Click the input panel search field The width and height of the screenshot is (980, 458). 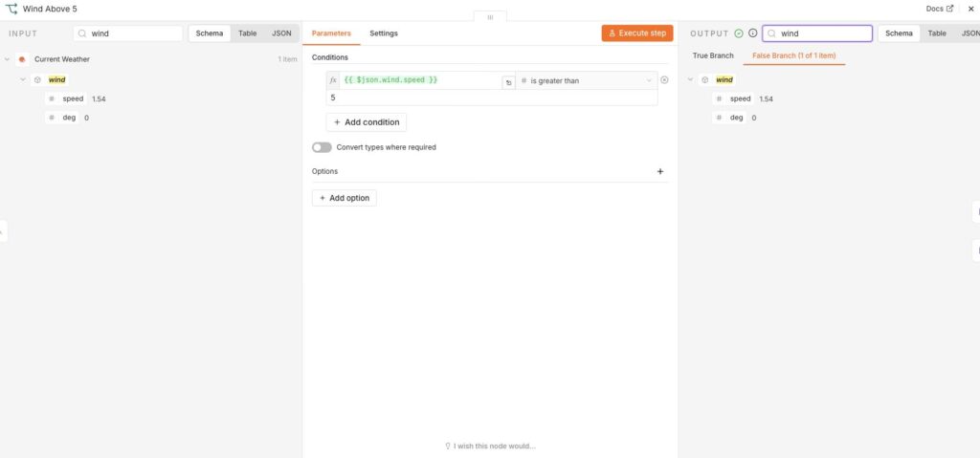pos(128,33)
